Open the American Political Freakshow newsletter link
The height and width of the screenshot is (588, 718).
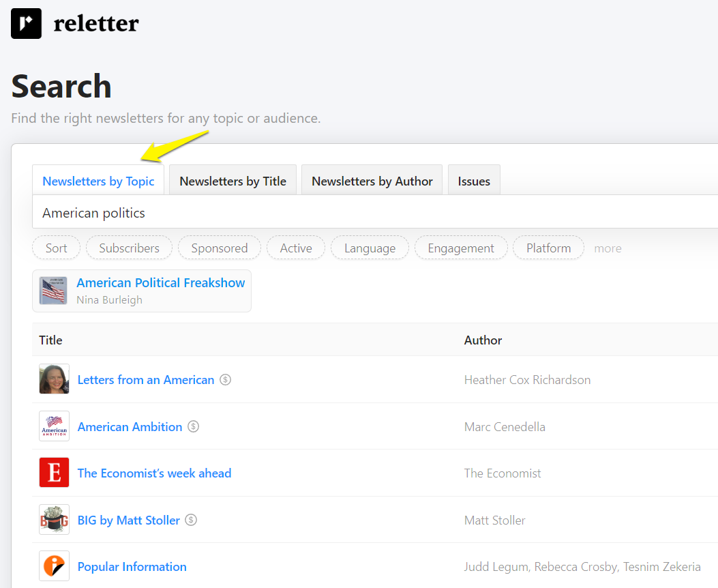(161, 282)
